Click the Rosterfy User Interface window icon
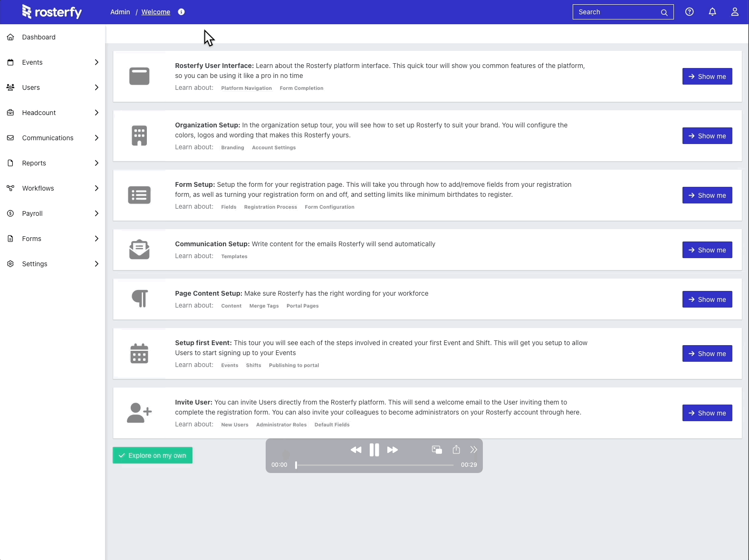749x560 pixels. pyautogui.click(x=139, y=76)
